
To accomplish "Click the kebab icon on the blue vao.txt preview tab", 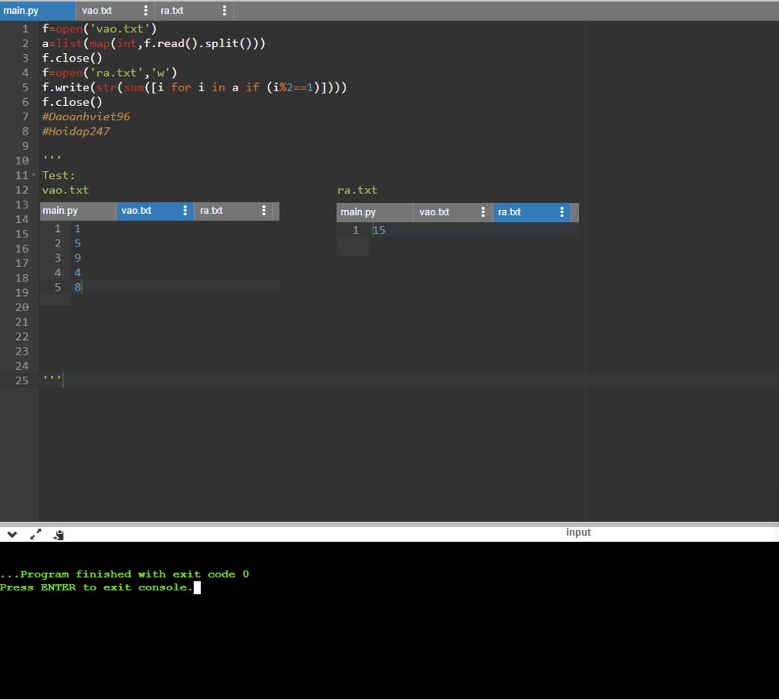I will pos(185,211).
